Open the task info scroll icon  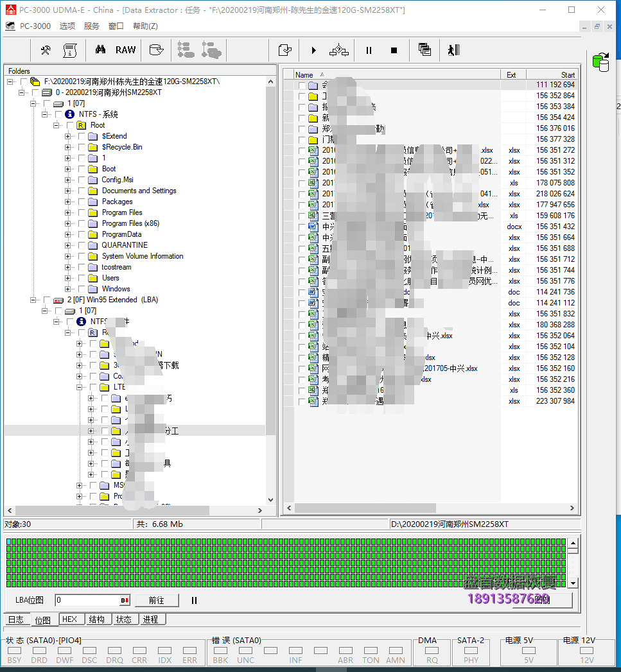(x=70, y=50)
